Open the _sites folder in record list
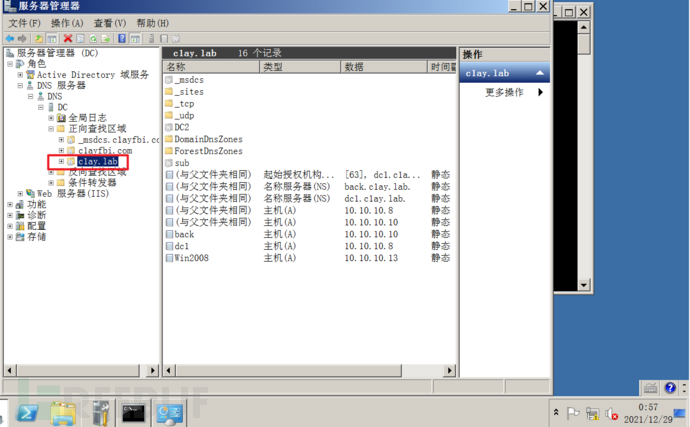690x427 pixels. click(184, 92)
